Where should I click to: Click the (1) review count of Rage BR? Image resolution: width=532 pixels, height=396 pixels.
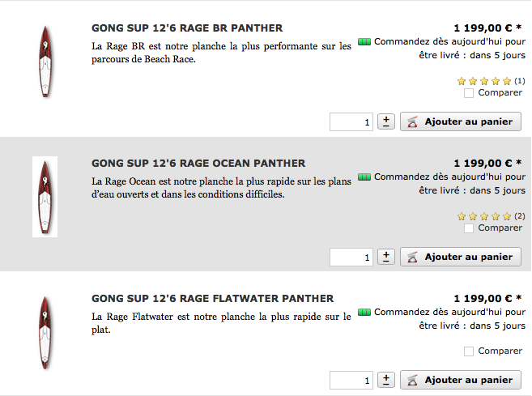[x=519, y=81]
